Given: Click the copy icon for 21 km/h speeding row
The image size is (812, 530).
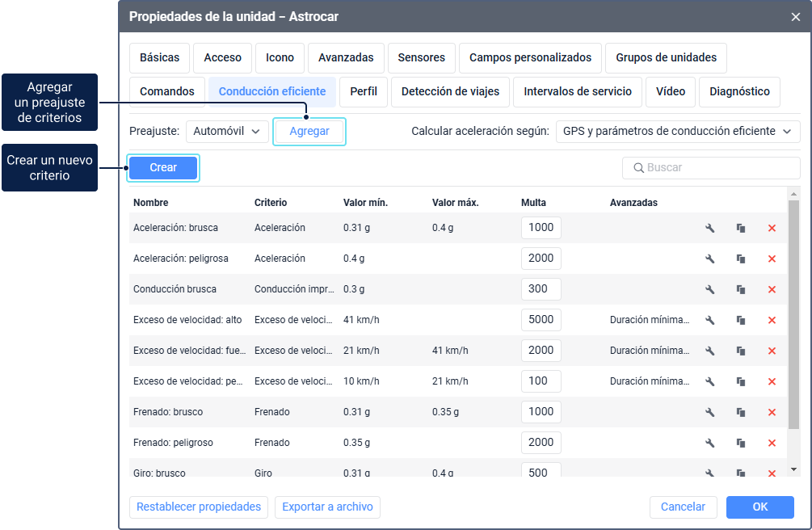Looking at the screenshot, I should point(741,351).
